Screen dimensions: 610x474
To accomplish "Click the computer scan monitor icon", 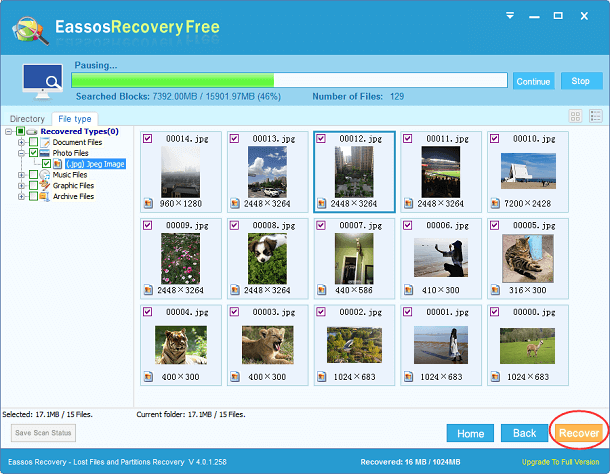I will pos(42,82).
